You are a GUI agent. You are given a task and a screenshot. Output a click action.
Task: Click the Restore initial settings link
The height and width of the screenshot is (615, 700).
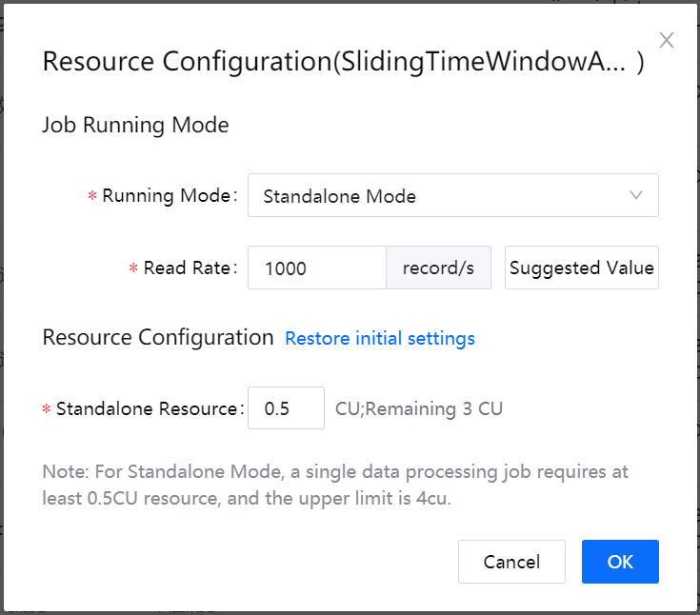379,339
